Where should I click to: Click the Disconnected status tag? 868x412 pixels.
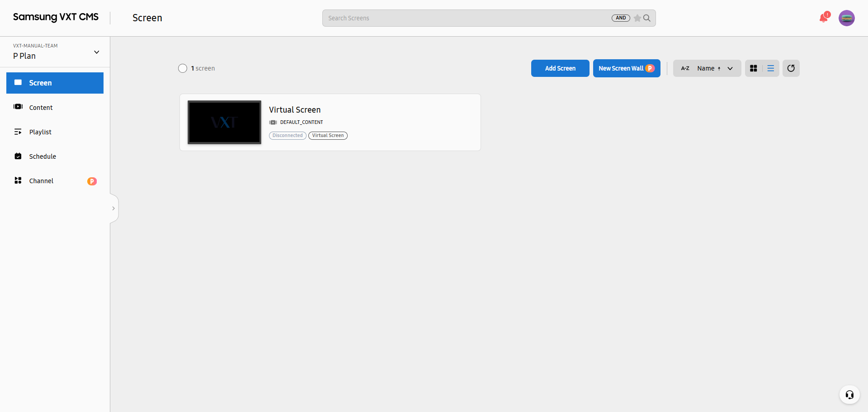(x=288, y=135)
